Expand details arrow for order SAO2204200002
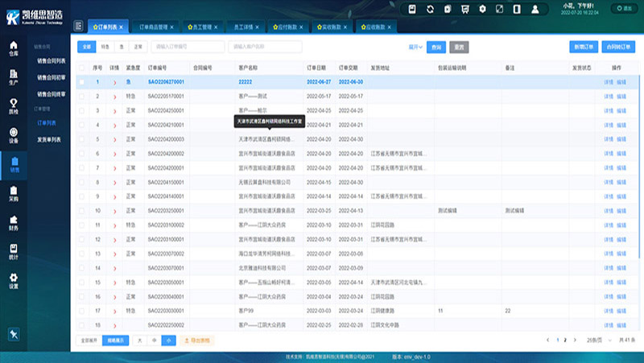Viewport: 644px width, 363px height. (x=114, y=154)
